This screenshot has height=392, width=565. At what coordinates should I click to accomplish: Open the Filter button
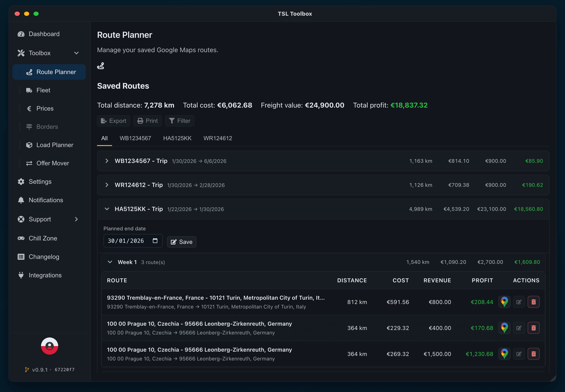click(179, 121)
